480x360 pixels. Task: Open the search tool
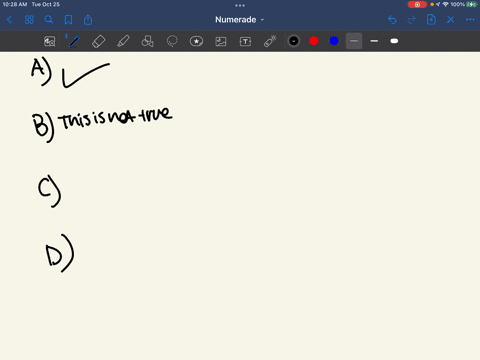(49, 20)
